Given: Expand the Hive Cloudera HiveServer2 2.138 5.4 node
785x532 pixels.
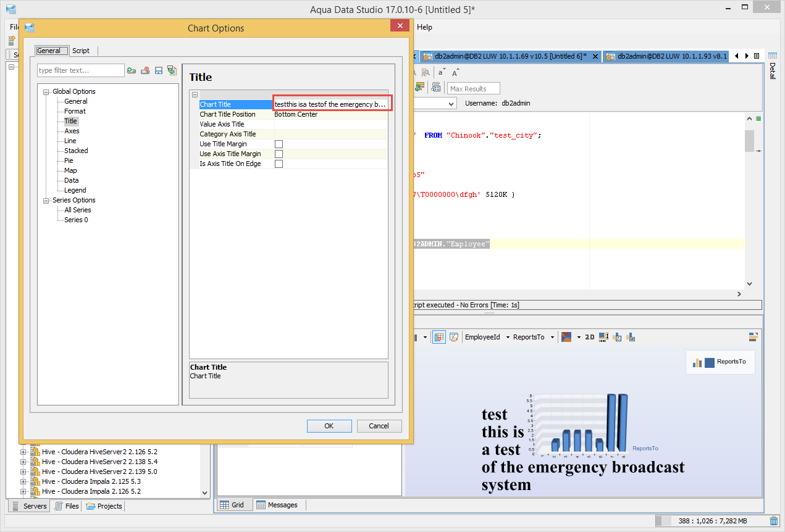Looking at the screenshot, I should pos(23,462).
